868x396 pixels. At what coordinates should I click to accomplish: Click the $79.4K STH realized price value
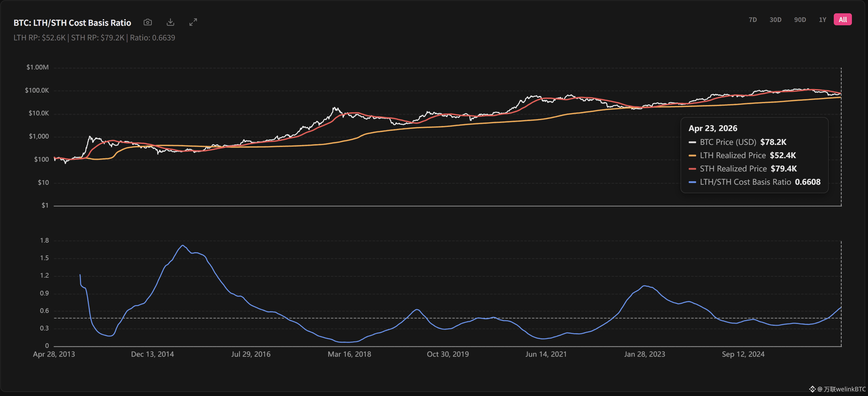[x=784, y=169]
